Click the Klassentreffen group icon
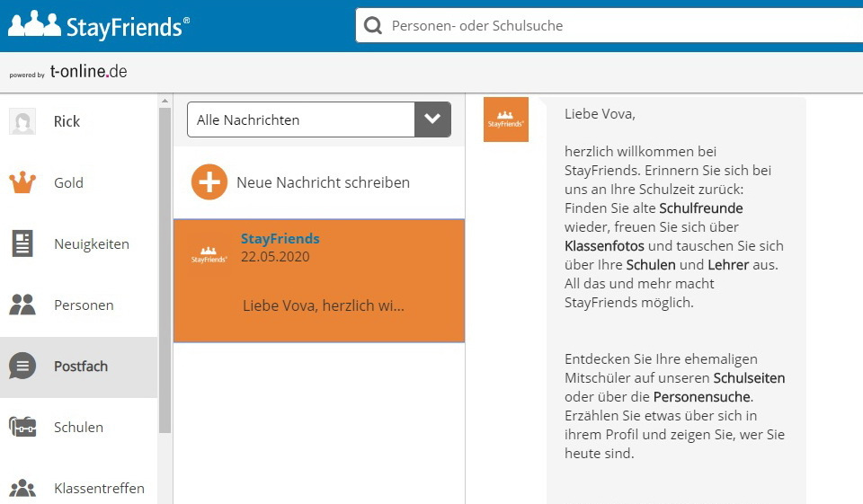The height and width of the screenshot is (504, 863). pos(22,488)
